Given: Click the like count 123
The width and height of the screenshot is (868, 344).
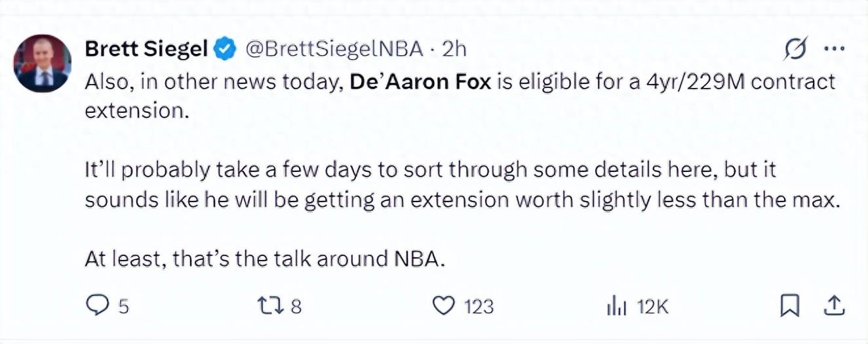Looking at the screenshot, I should (479, 306).
